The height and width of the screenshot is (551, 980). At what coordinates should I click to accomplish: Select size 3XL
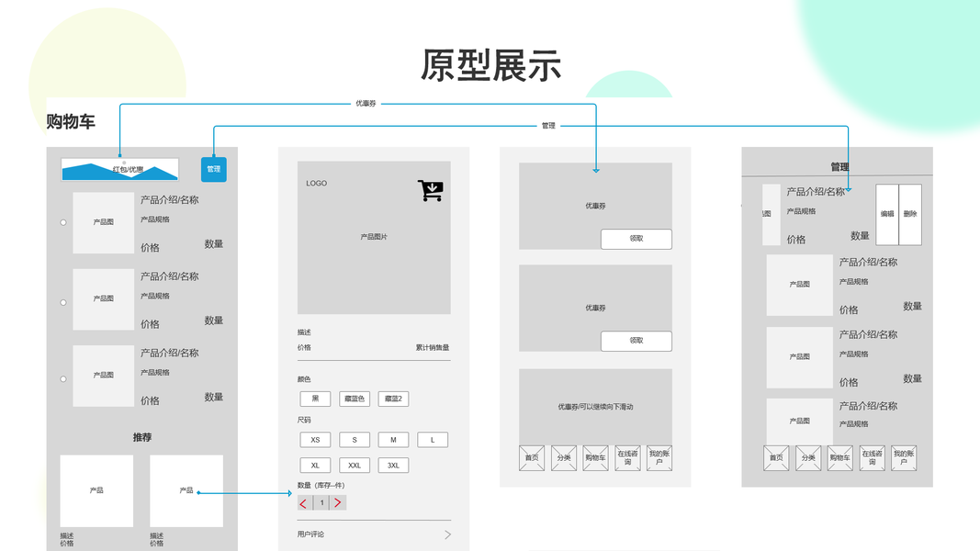[x=393, y=466]
